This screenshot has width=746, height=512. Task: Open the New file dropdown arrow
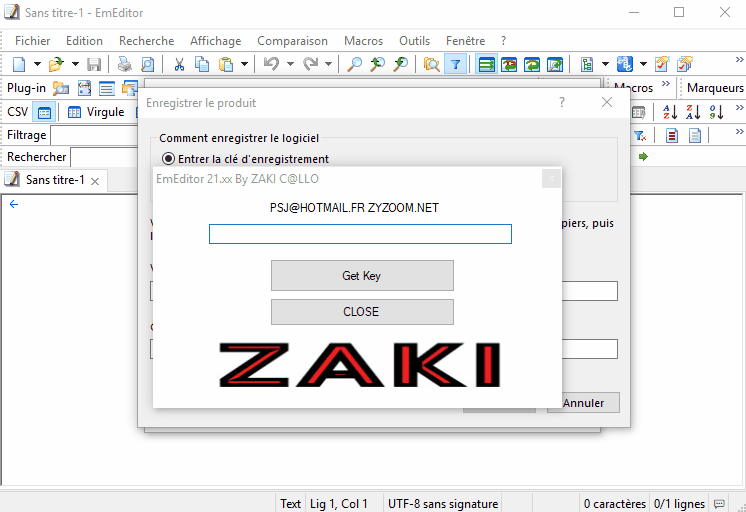[x=37, y=64]
